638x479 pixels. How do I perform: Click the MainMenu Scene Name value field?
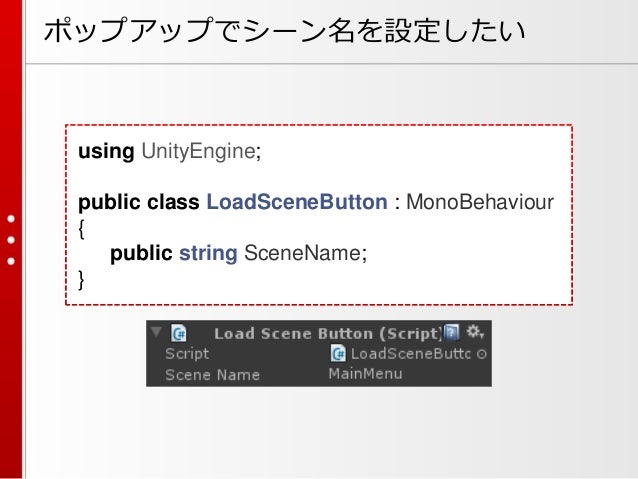(x=409, y=374)
